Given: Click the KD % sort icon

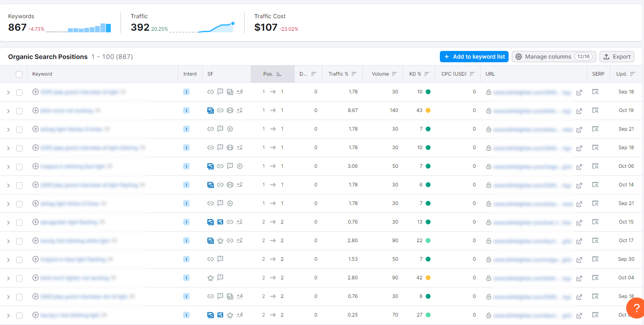Looking at the screenshot, I should [x=427, y=74].
